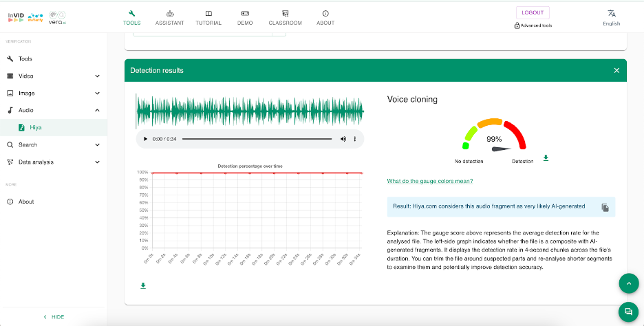This screenshot has width=644, height=326.
Task: Click the audio waveform display
Action: click(250, 111)
